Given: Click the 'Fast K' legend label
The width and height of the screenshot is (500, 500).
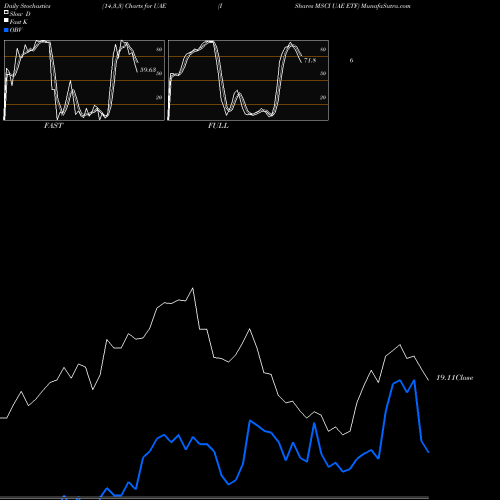Looking at the screenshot, I should tap(18, 22).
